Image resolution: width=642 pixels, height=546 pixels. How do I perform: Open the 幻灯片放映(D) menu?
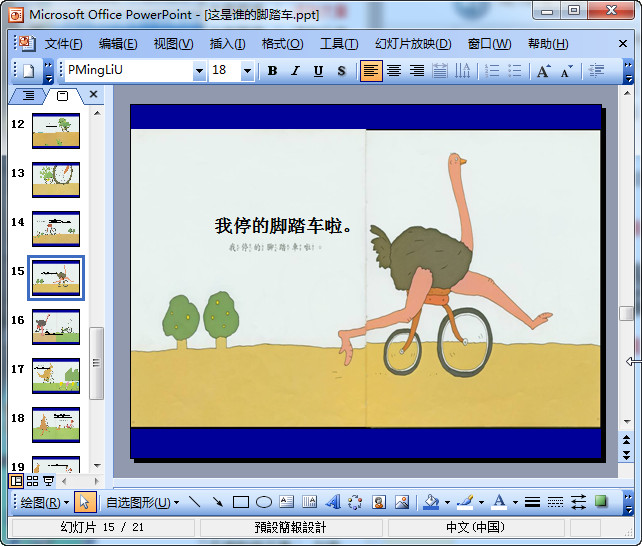(413, 44)
